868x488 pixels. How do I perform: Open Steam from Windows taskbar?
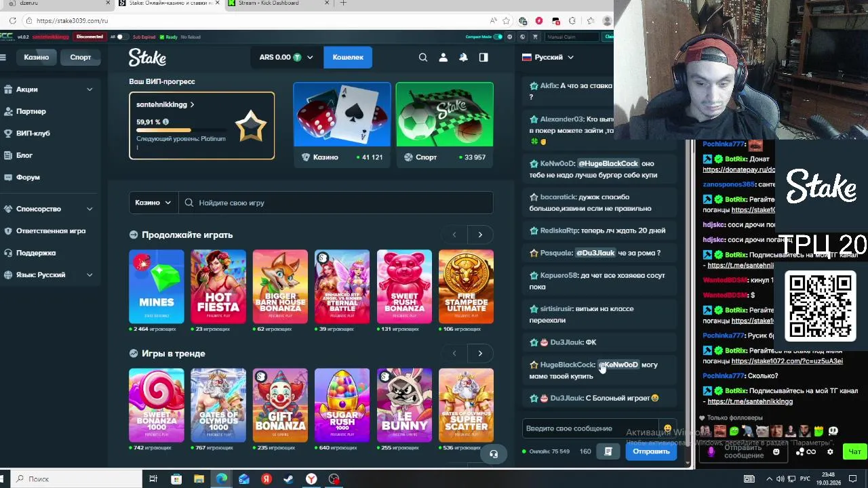coord(289,479)
